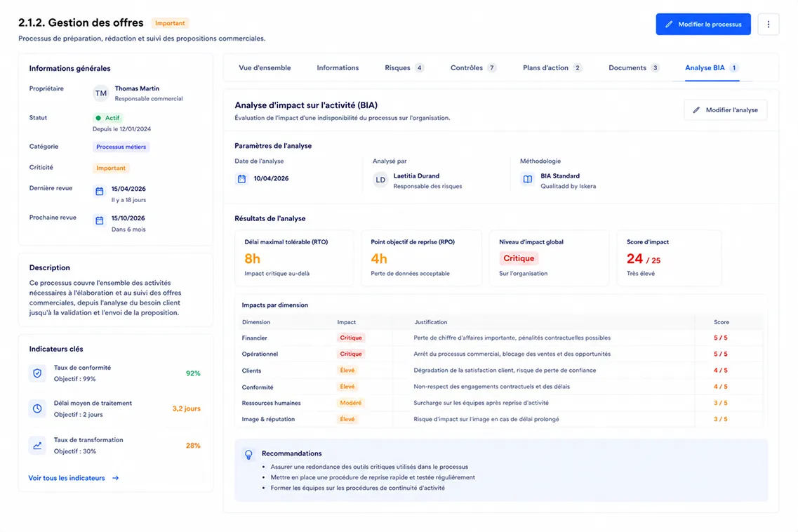Click the clock icon for Délai moyen de traitement

click(x=37, y=408)
